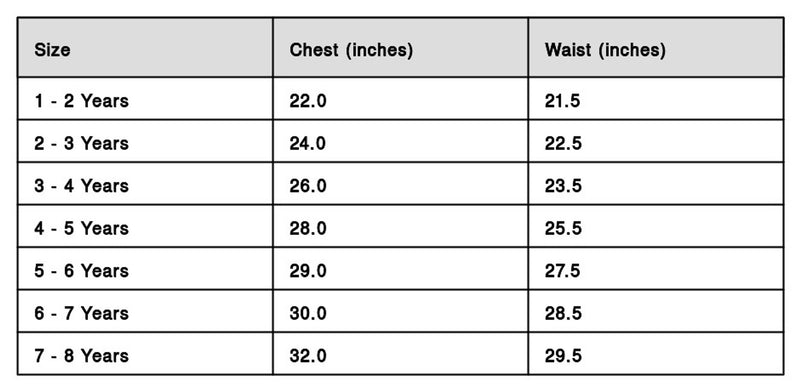
Task: Select the 2 - 3 Years size cell
Action: pyautogui.click(x=145, y=141)
